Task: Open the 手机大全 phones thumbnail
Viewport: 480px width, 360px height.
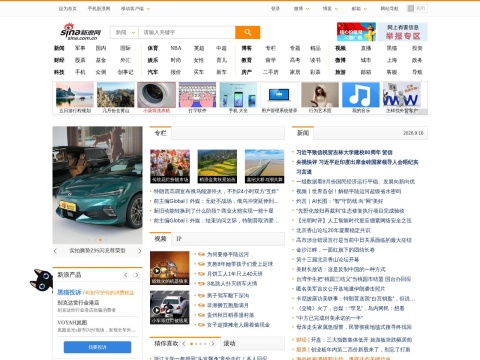Action: [238, 95]
